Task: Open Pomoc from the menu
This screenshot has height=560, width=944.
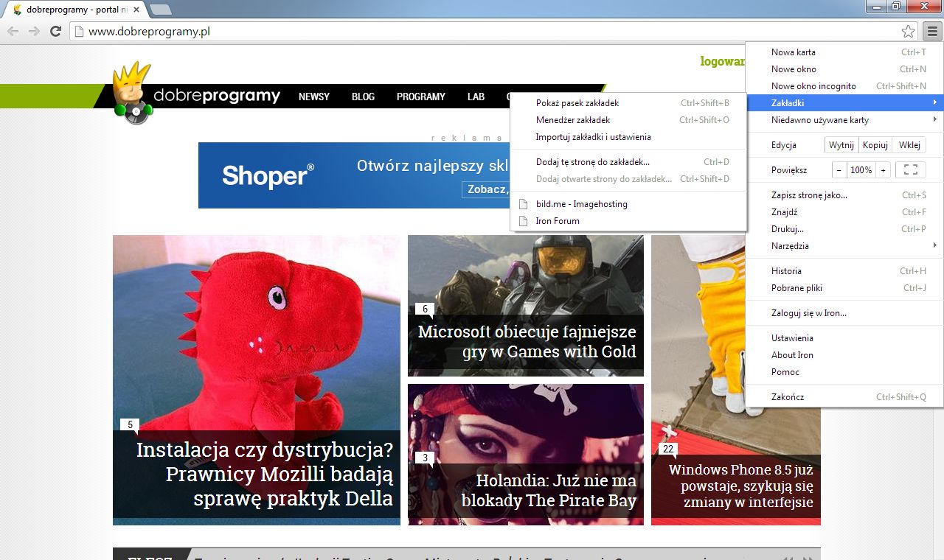Action: point(844,372)
